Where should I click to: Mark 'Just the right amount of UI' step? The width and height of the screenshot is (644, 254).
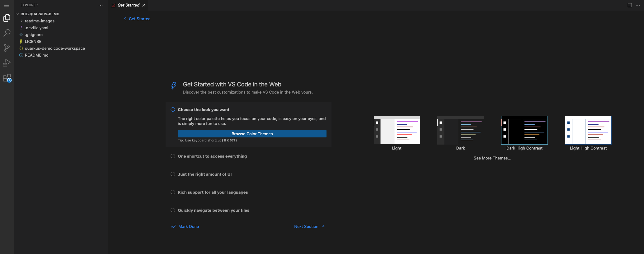[173, 174]
